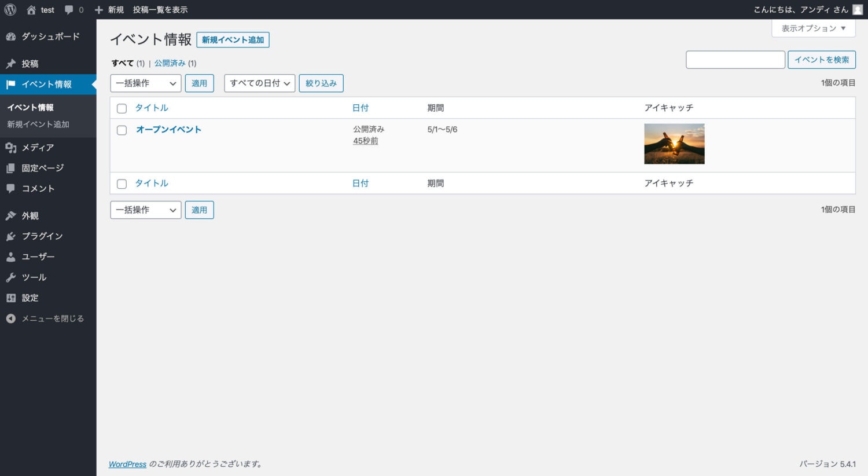Check the box for オープンイベント row
Screen dimensions: 868x476
click(x=122, y=130)
